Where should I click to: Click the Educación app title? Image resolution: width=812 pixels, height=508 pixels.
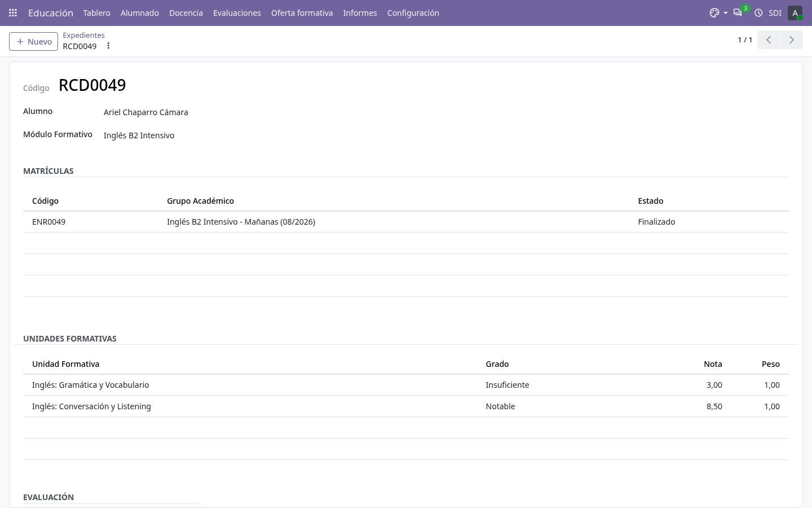(x=51, y=12)
